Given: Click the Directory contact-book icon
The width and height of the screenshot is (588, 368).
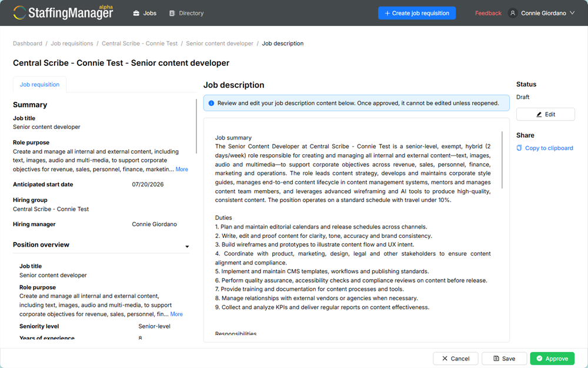Looking at the screenshot, I should coord(172,13).
